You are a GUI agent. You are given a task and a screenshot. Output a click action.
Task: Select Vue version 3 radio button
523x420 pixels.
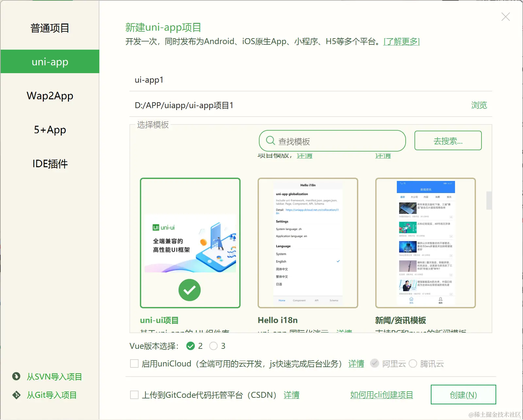pyautogui.click(x=213, y=346)
